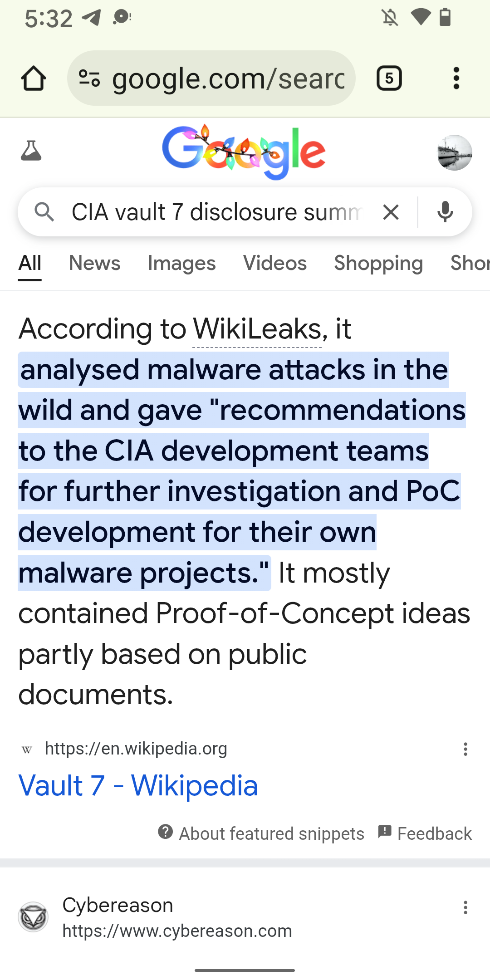Switch to the Shopping tab

378,263
